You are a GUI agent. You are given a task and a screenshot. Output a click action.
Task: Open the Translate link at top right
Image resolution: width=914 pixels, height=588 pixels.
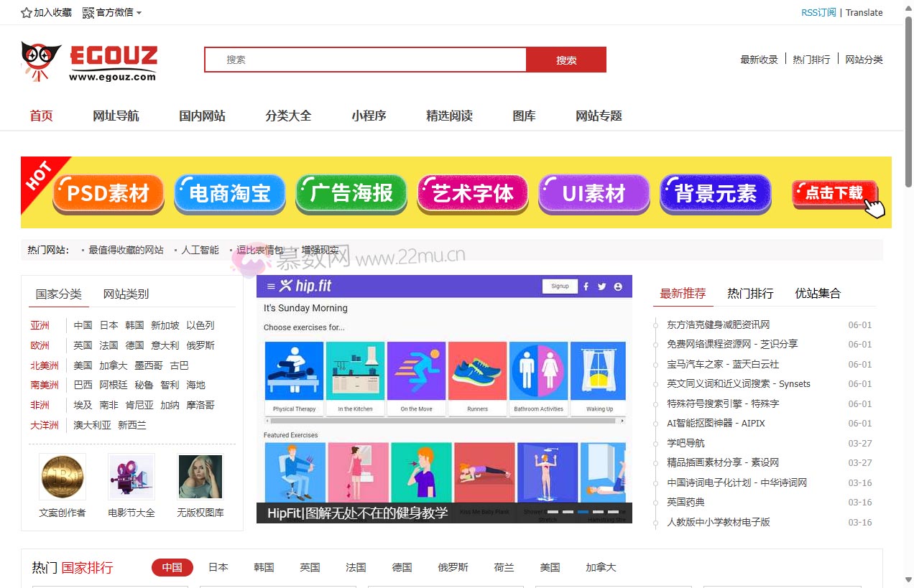pos(864,12)
